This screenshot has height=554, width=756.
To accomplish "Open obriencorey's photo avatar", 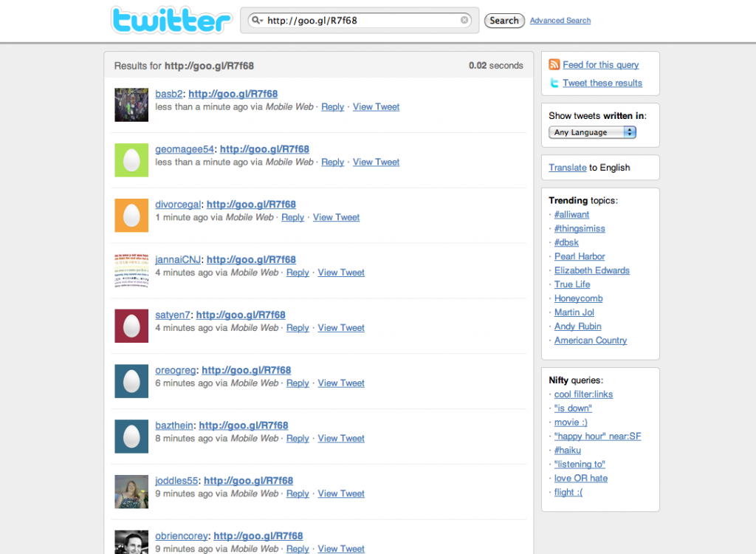I will 131,542.
